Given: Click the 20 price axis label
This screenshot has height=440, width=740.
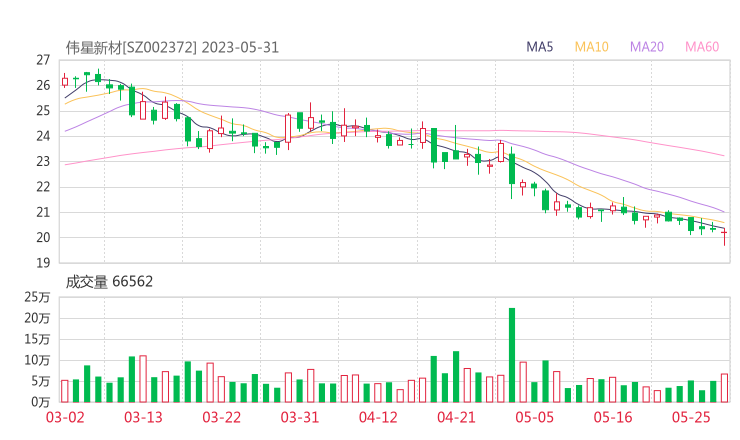Looking at the screenshot, I should point(43,237).
